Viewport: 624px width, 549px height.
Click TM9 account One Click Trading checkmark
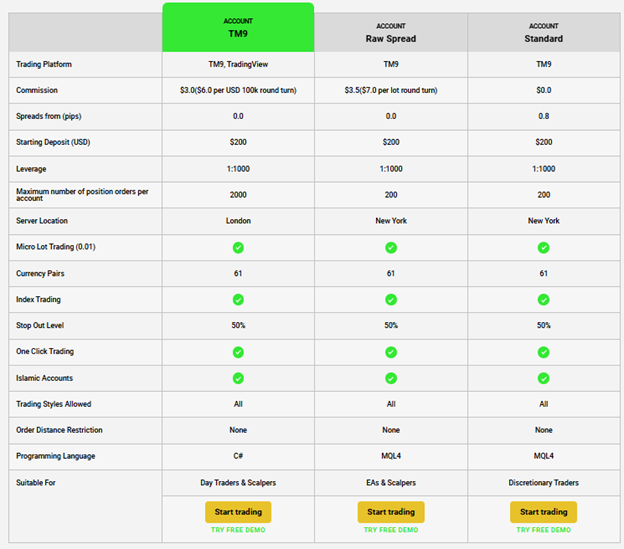238,352
